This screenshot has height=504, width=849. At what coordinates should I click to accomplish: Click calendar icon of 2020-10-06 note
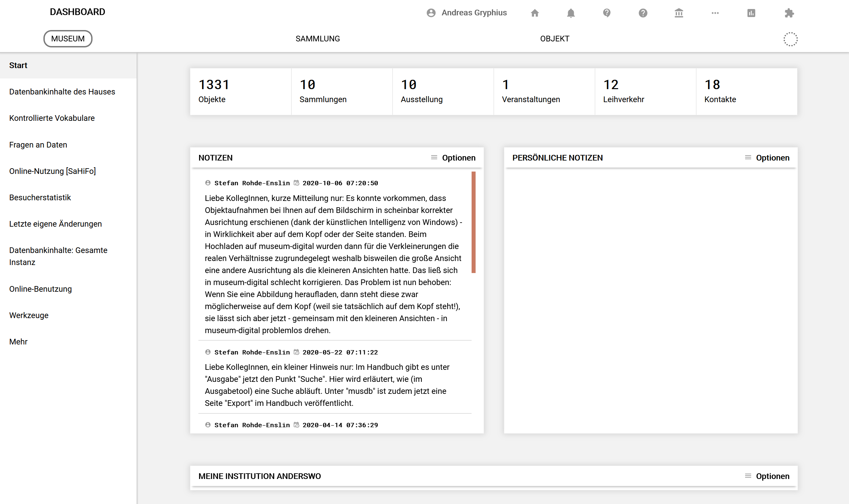click(296, 183)
